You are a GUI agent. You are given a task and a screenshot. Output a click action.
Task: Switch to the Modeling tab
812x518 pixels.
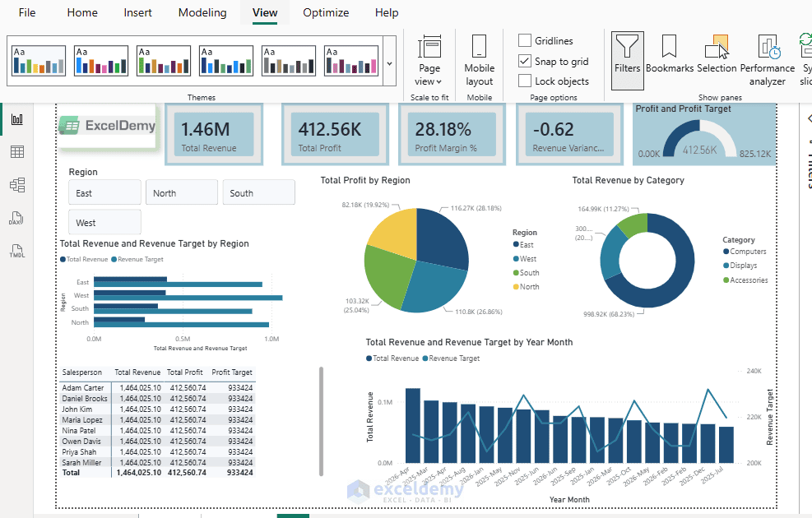pos(202,12)
